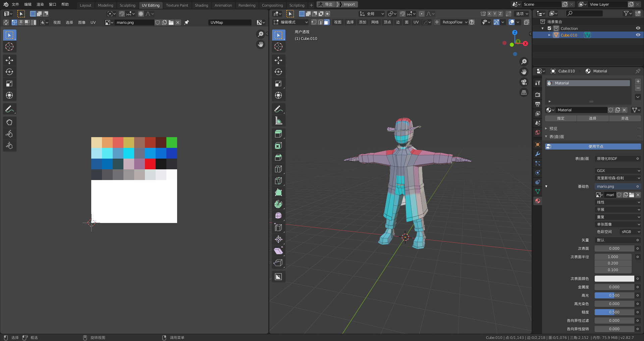Select the Shear tool
The width and height of the screenshot is (644, 341).
[x=278, y=251]
